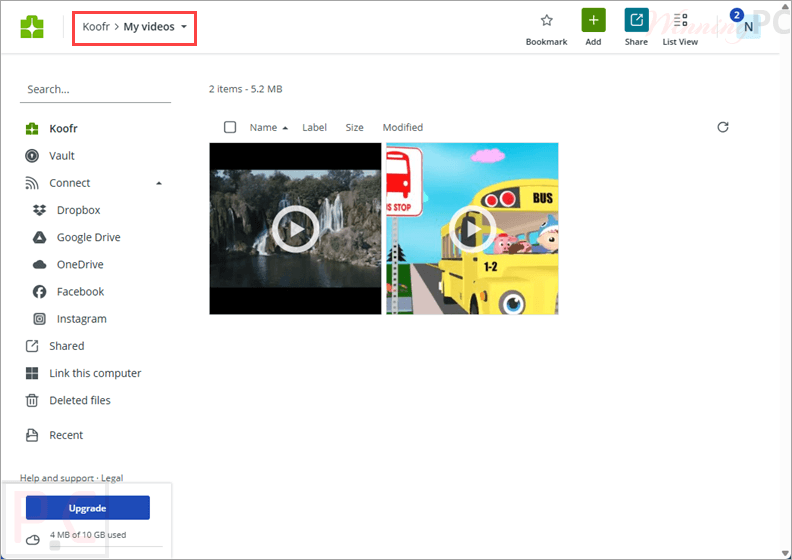Click the green Add plus button
The height and width of the screenshot is (560, 792).
593,20
